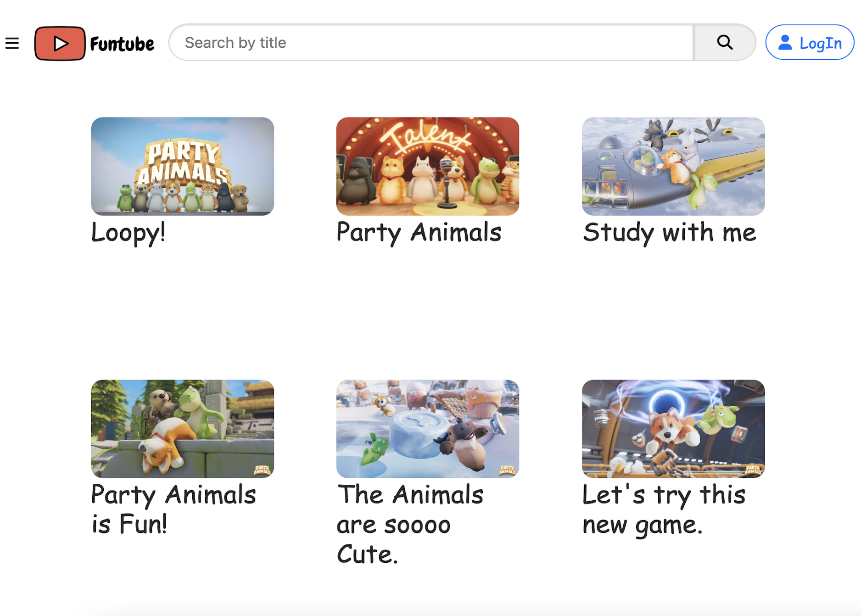Click Party Animals watermark on snowy thumbnail
The image size is (861, 616).
pyautogui.click(x=507, y=470)
